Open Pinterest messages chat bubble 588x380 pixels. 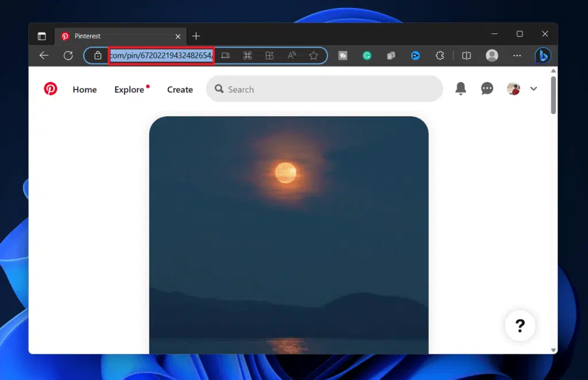487,89
